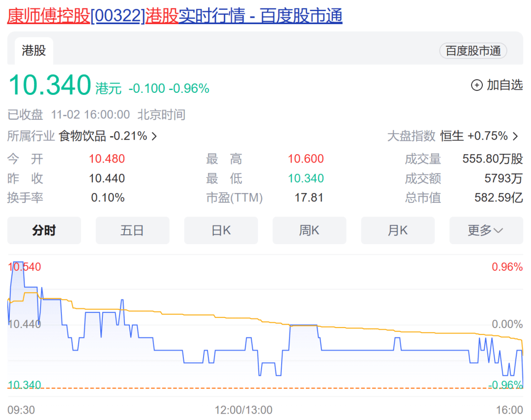531x420 pixels.
Task: Click the 加自选 watchlist button
Action: [504, 85]
